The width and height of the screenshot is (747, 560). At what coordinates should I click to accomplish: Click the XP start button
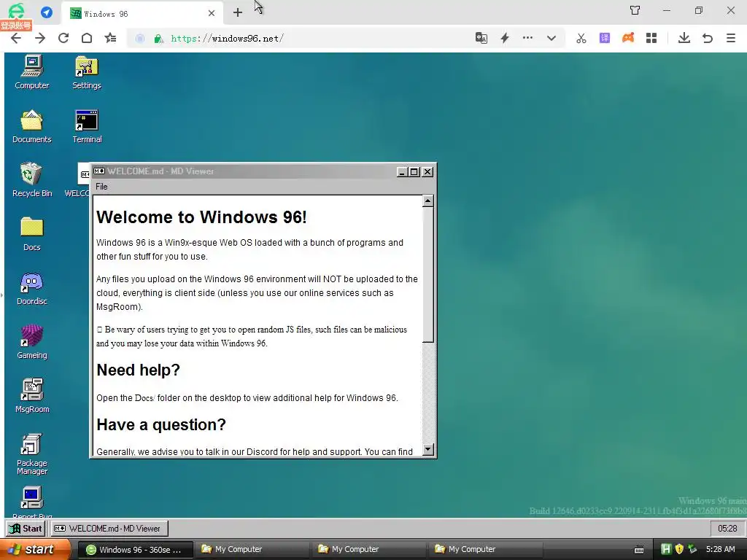pyautogui.click(x=35, y=549)
